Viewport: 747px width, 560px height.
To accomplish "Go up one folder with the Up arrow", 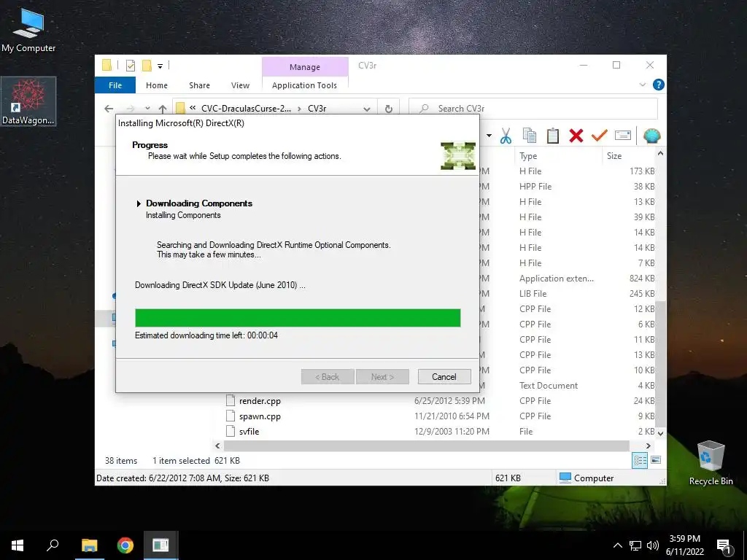I will 163,109.
